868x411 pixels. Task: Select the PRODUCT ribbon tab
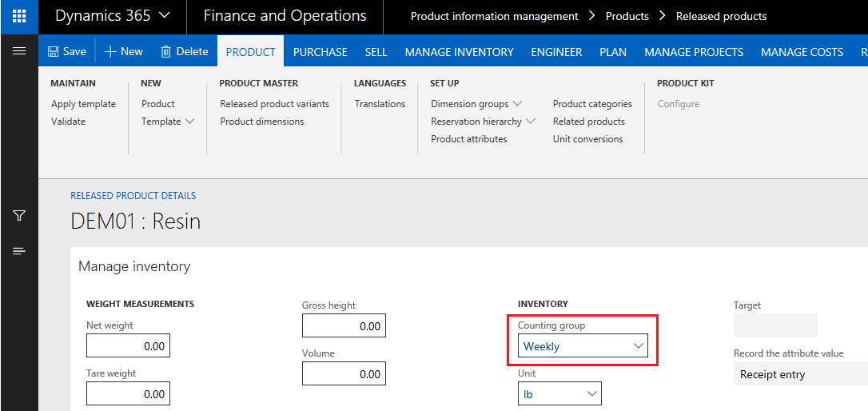(251, 51)
